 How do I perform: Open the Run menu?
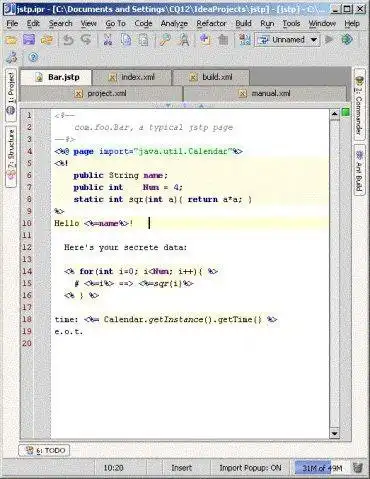click(267, 23)
